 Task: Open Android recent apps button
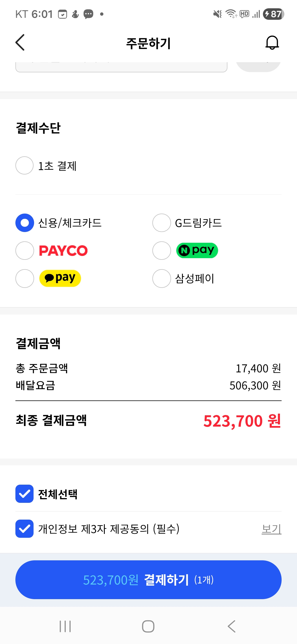[x=65, y=626]
